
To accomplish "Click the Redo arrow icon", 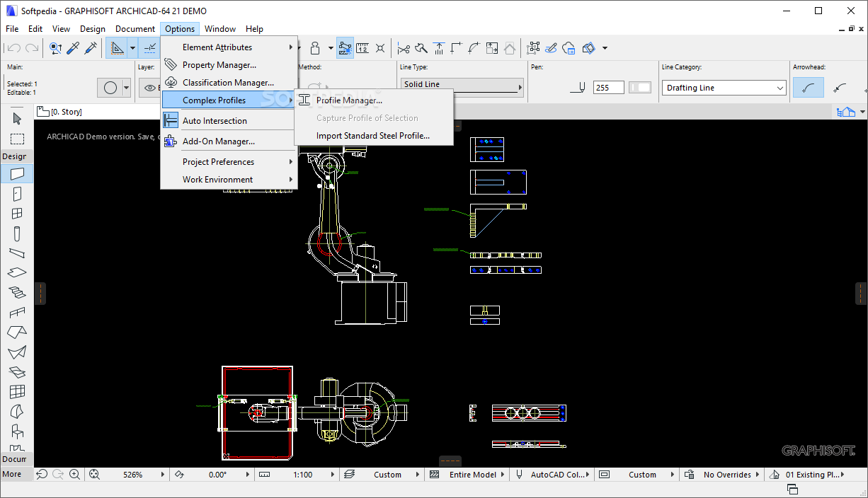I will tap(32, 48).
